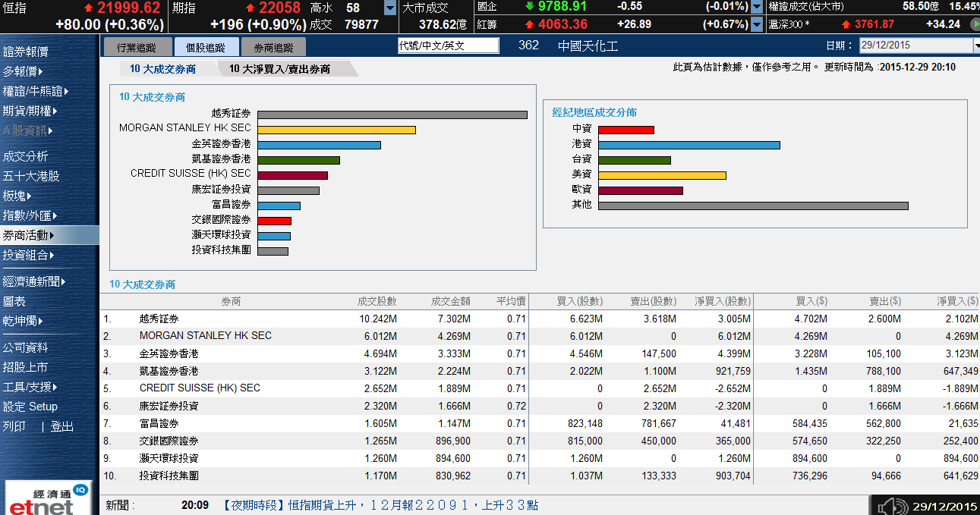Image resolution: width=980 pixels, height=515 pixels.
Task: Click the 越秀証券 grey chart bar
Action: [392, 115]
